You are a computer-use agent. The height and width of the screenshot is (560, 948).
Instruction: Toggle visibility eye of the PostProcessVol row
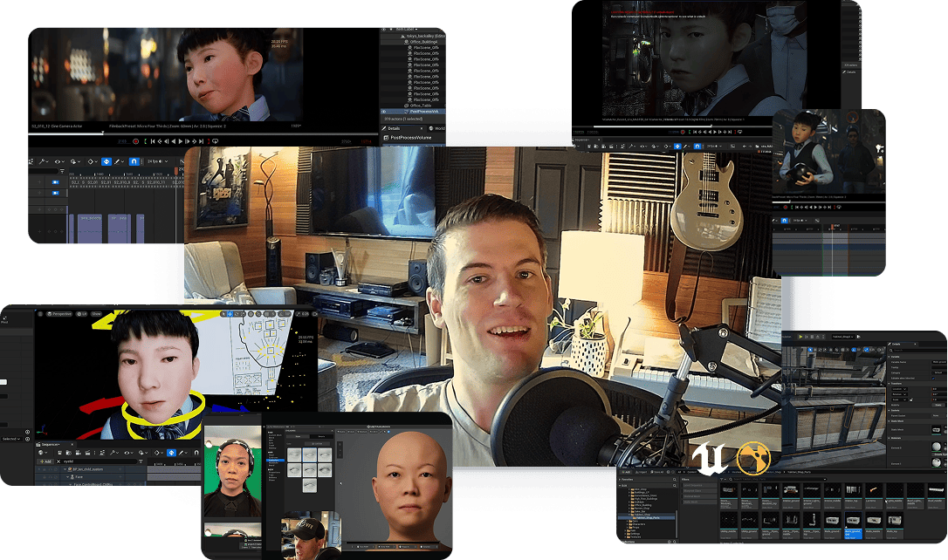(383, 111)
